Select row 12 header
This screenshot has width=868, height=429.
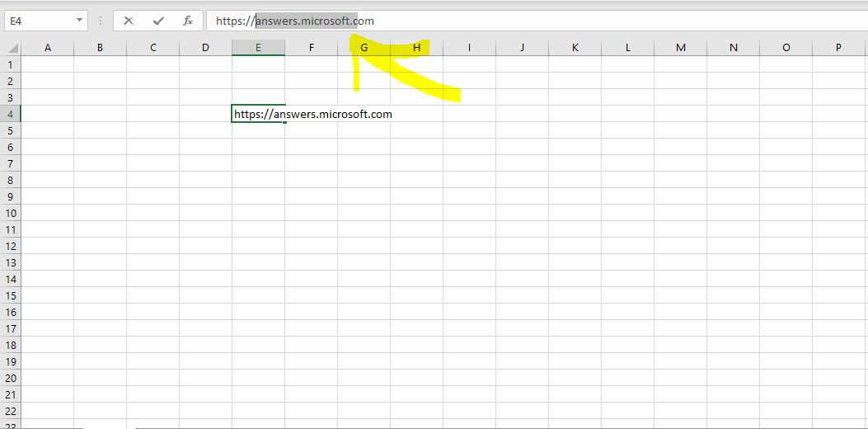(10, 246)
